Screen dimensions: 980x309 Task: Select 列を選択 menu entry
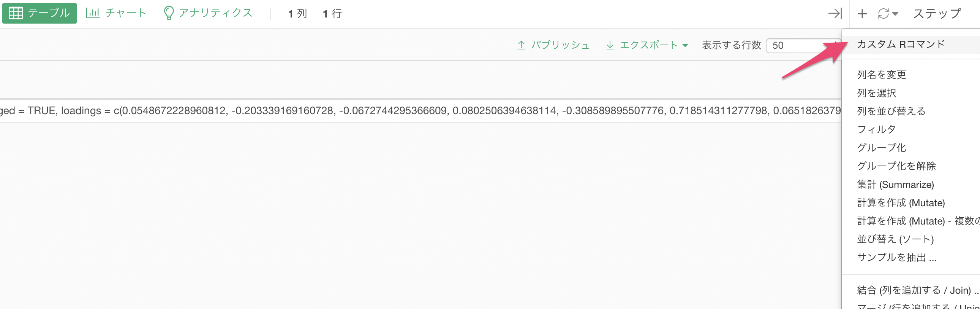click(x=877, y=93)
